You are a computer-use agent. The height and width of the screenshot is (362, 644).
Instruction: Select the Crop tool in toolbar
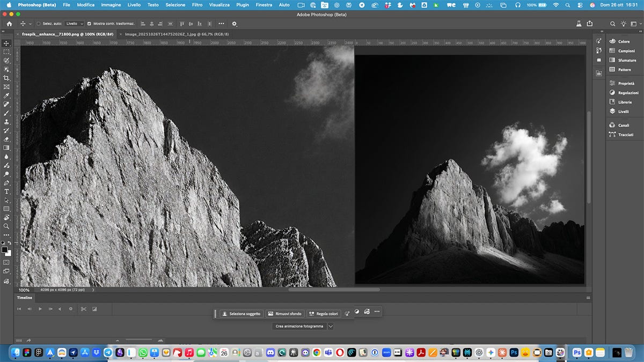coord(6,78)
